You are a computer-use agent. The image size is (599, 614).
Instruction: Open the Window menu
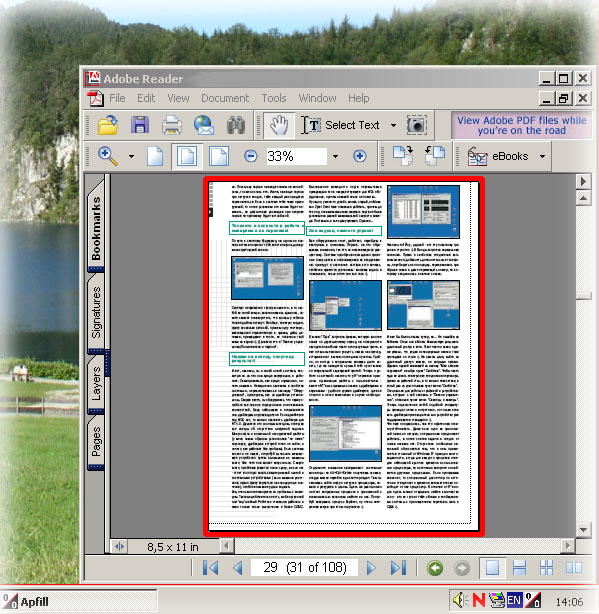coord(317,98)
